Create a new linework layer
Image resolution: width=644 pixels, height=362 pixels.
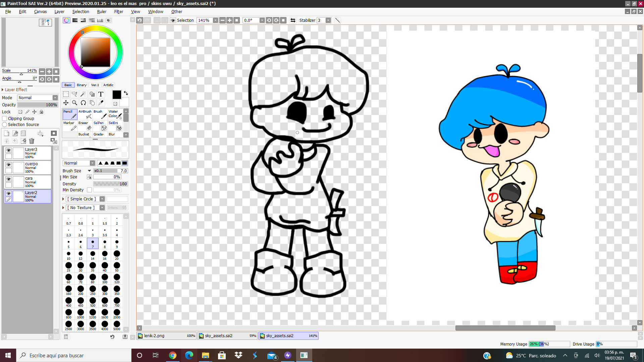pos(15,133)
